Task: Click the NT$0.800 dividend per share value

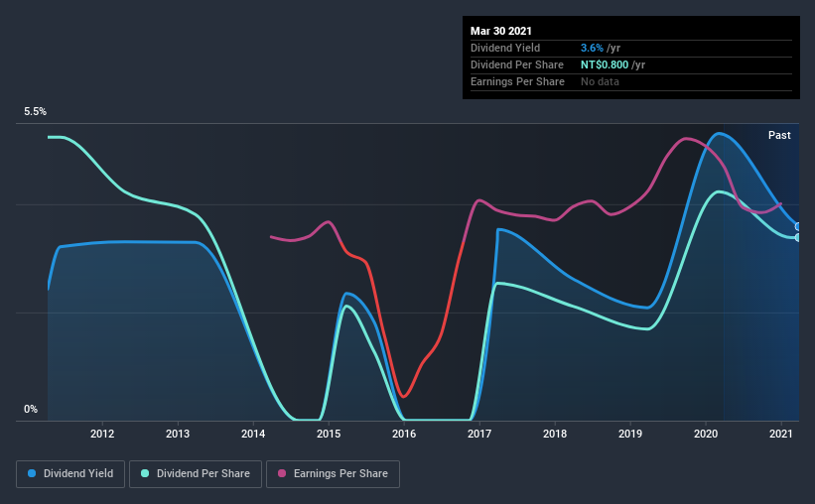Action: [x=605, y=64]
